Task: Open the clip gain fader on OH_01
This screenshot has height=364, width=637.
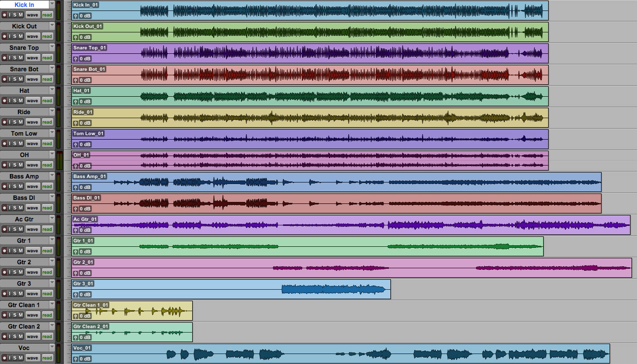Action: tap(76, 166)
